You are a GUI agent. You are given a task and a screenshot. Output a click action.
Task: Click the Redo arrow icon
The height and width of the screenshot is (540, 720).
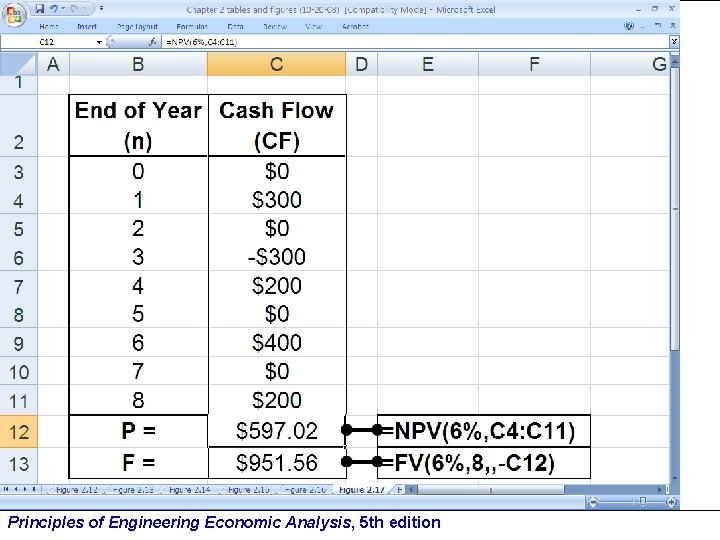pyautogui.click(x=75, y=9)
